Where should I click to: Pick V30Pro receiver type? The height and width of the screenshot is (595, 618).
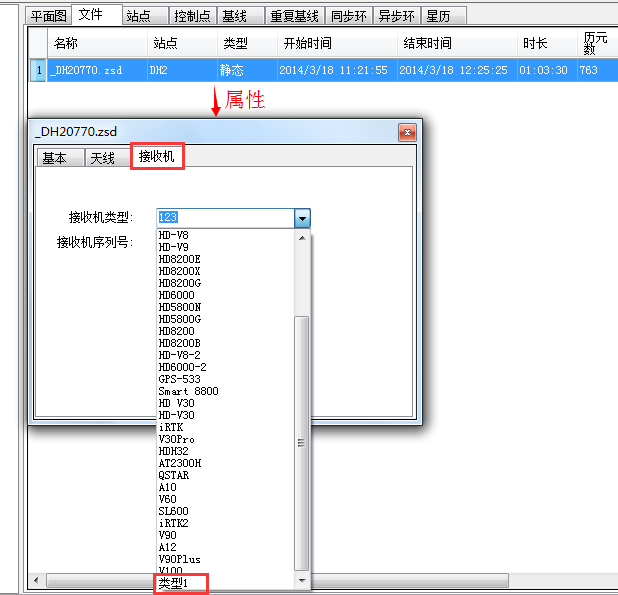[225, 439]
